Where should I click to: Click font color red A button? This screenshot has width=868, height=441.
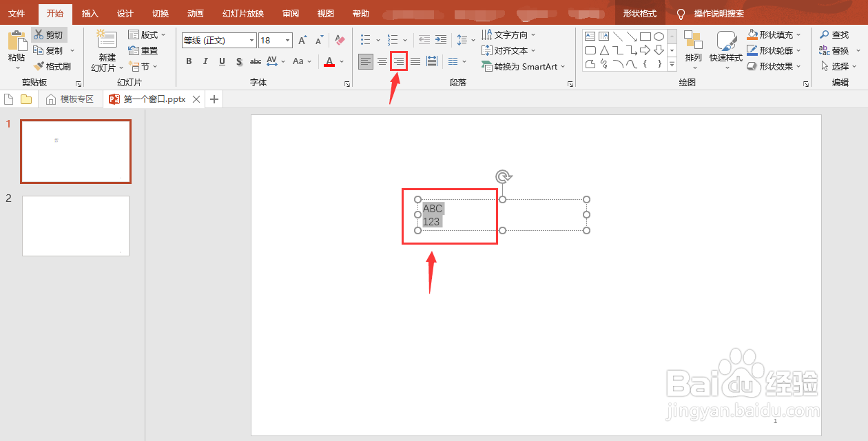(329, 61)
